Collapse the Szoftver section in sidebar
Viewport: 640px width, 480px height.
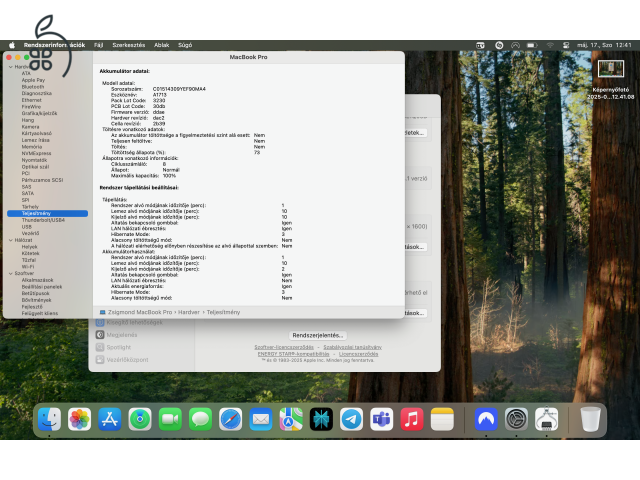11,273
